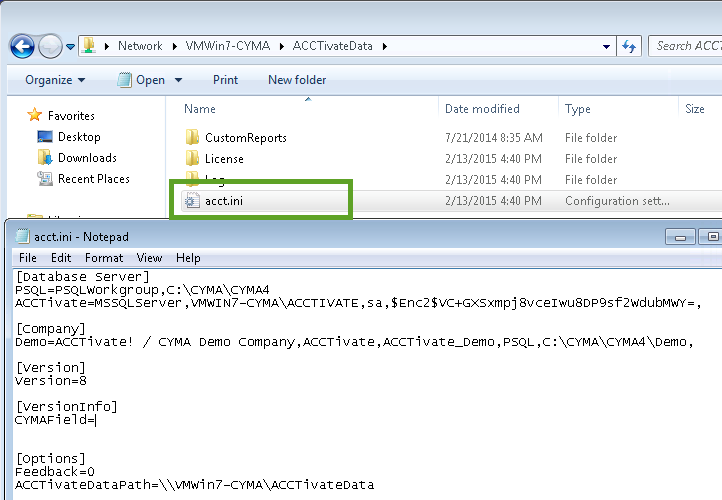
Task: Click the Demo=ACCTivate! company line
Action: [x=354, y=342]
